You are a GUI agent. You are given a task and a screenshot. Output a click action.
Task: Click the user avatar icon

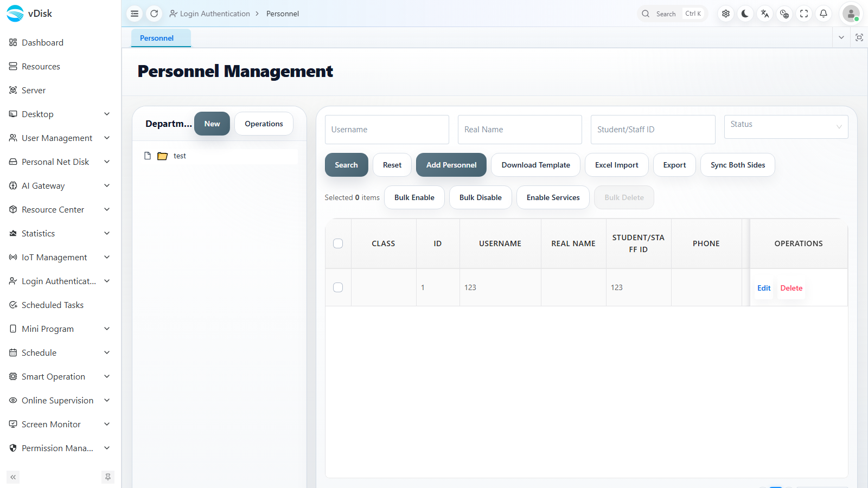point(851,14)
